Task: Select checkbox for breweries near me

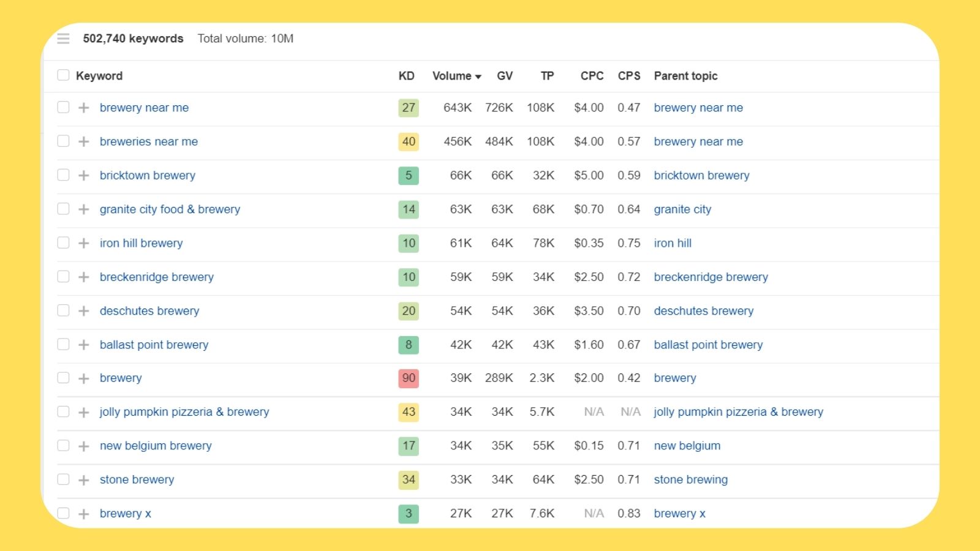Action: click(63, 141)
